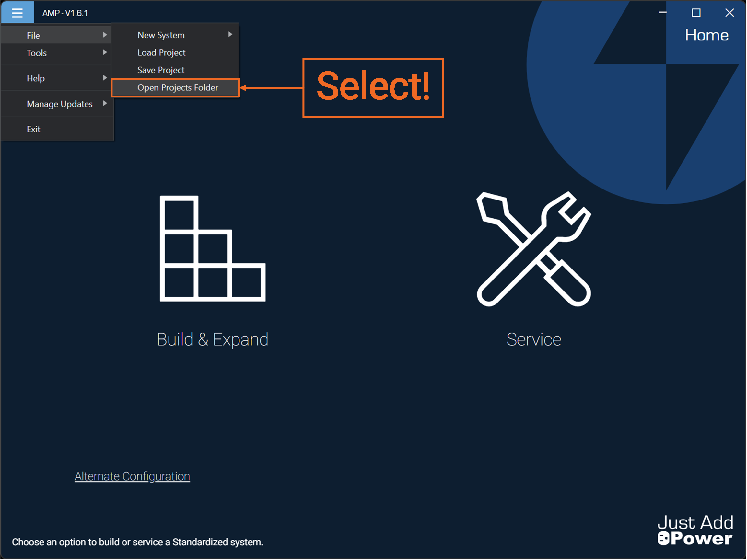Viewport: 747px width, 560px height.
Task: Click the Service wrench and screwdriver icon
Action: click(533, 249)
